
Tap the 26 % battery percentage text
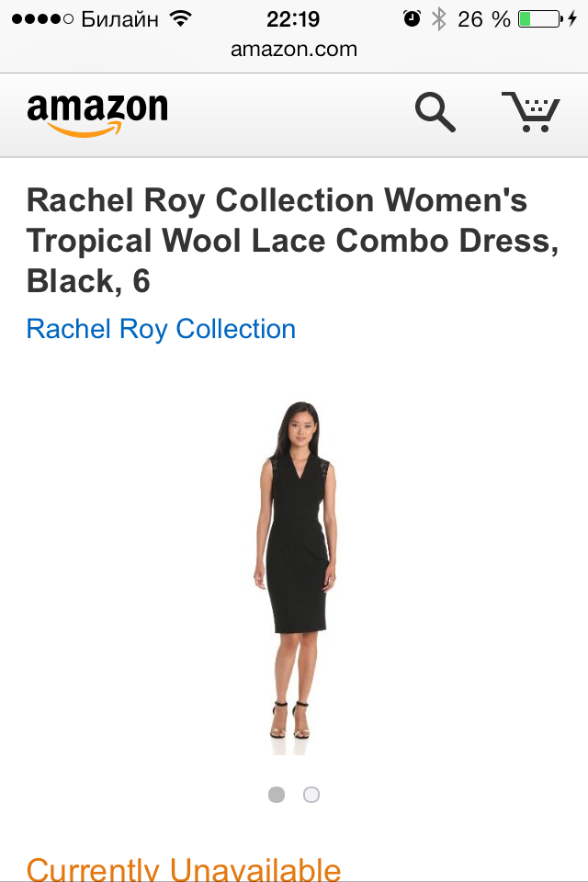pyautogui.click(x=484, y=19)
